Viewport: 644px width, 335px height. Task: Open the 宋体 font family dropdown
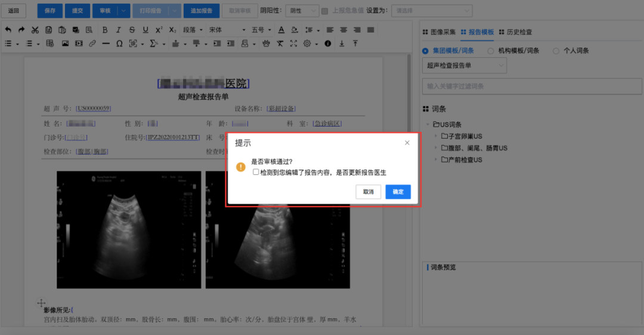pos(227,30)
